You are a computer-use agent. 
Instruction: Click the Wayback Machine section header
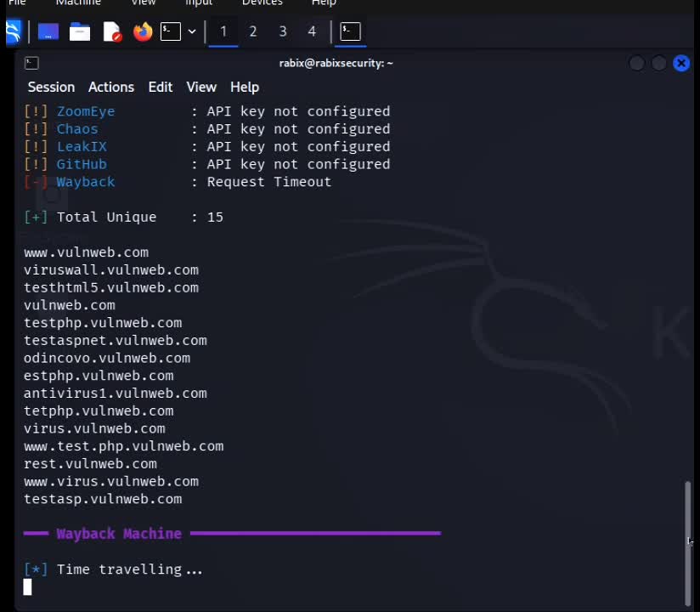(x=119, y=534)
